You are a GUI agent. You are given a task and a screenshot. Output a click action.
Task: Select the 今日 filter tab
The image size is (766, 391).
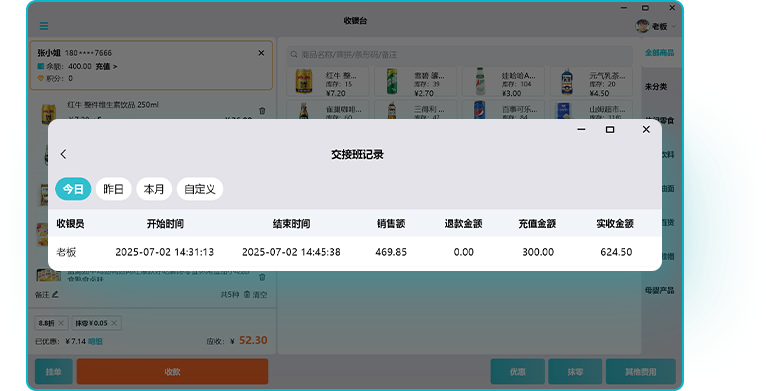click(x=73, y=189)
